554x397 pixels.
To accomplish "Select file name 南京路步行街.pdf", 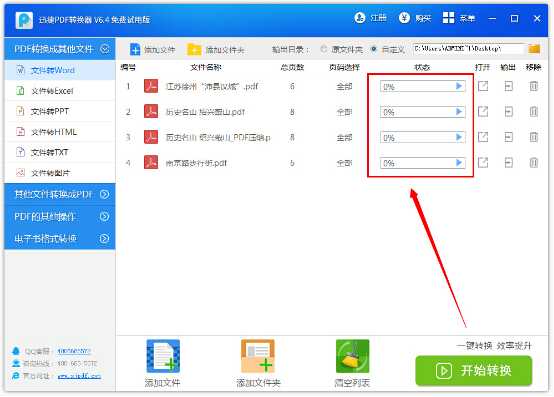I will point(196,163).
